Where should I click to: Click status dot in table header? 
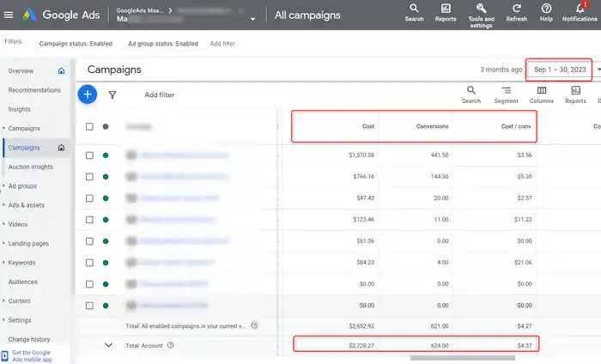[106, 126]
